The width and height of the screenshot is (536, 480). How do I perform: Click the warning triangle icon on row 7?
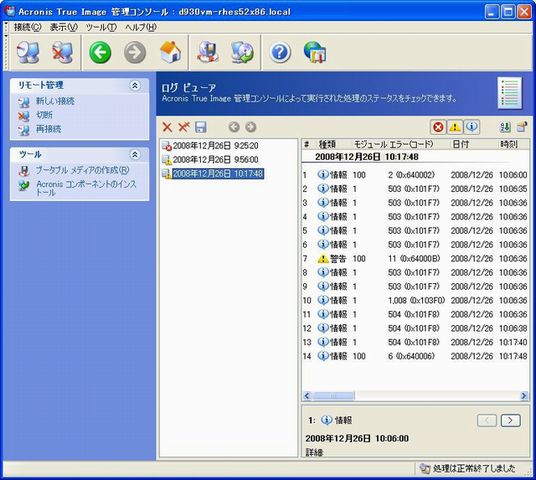coord(323,259)
